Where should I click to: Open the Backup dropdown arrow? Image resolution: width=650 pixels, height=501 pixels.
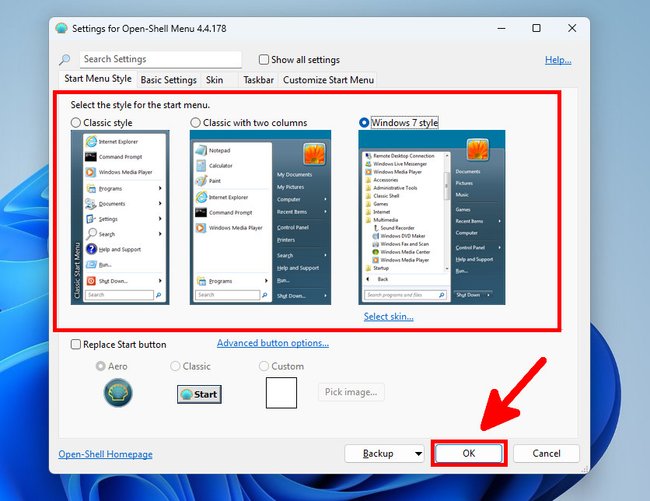419,454
